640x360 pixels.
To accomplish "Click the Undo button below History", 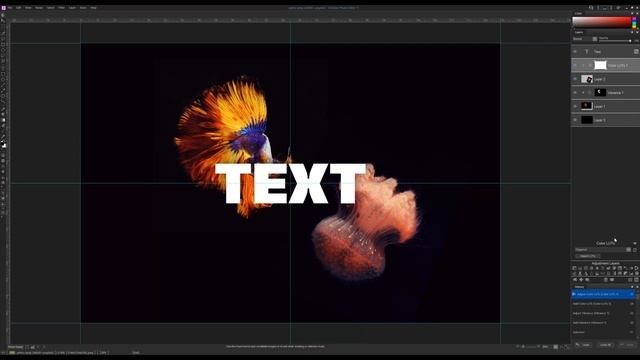I will (583, 345).
